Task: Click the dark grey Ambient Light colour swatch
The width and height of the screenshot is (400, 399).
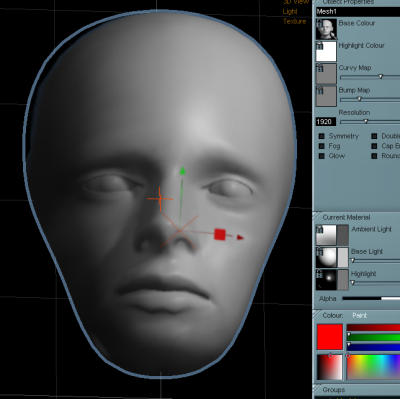Action: [x=343, y=235]
